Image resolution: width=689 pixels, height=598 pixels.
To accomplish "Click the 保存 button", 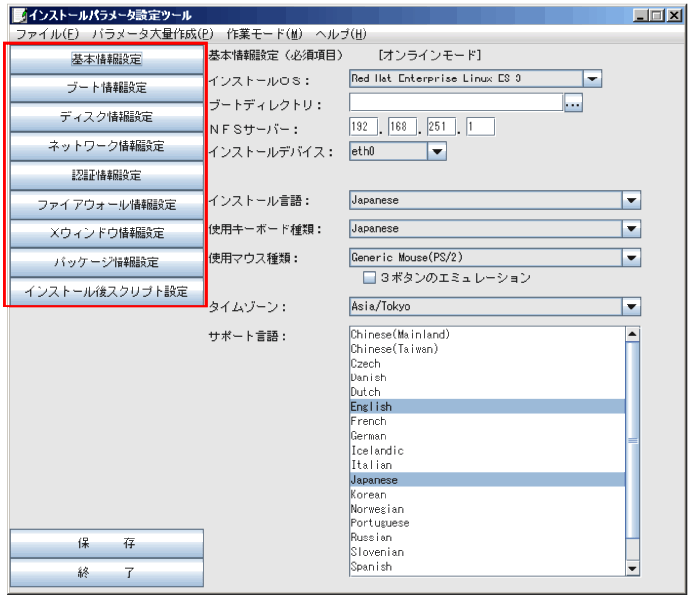I will click(106, 544).
